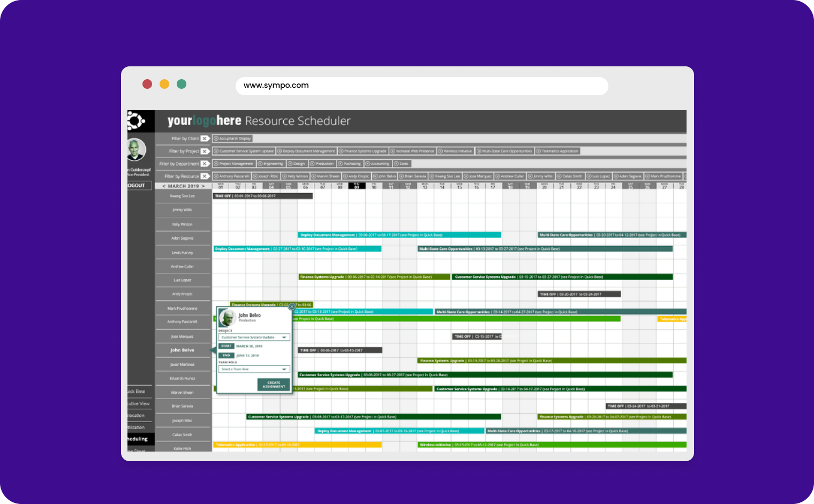Remove Telematics Application project filter chip
The image size is (814, 504).
(x=538, y=151)
